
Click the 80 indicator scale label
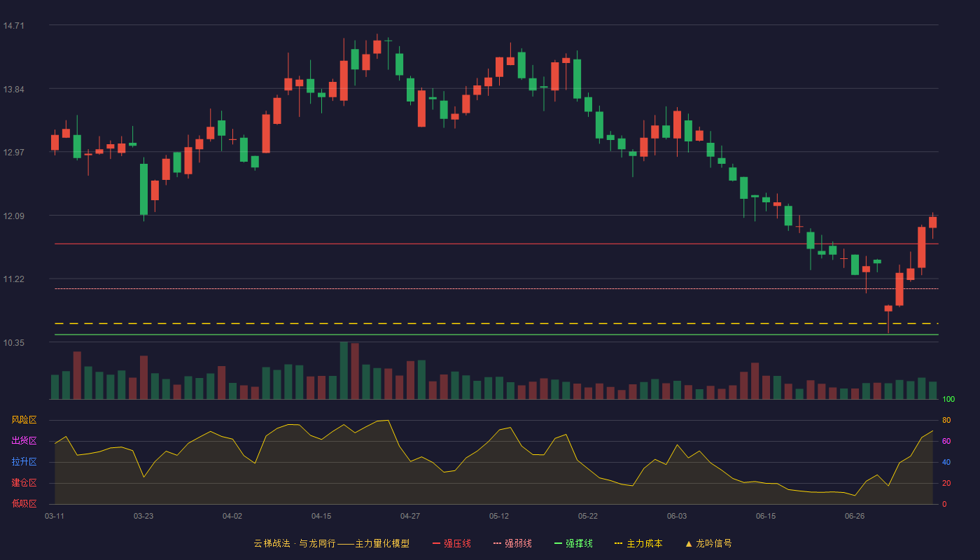click(x=946, y=420)
